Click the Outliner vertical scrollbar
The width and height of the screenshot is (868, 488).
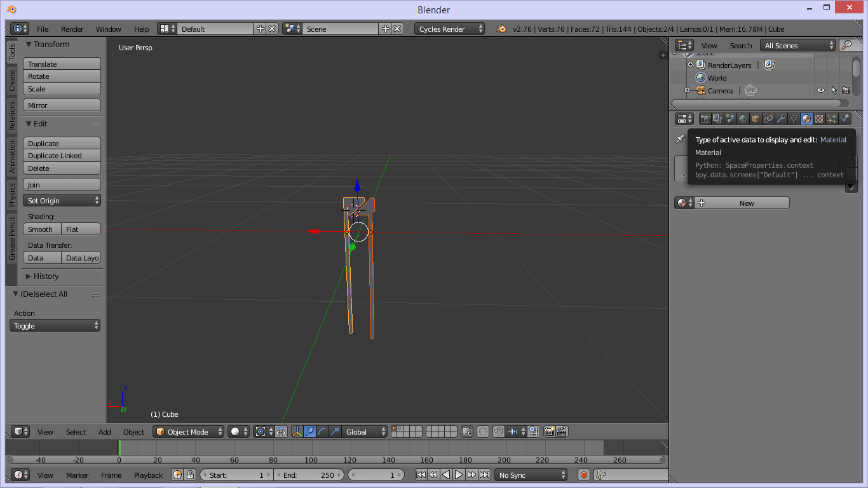point(856,68)
